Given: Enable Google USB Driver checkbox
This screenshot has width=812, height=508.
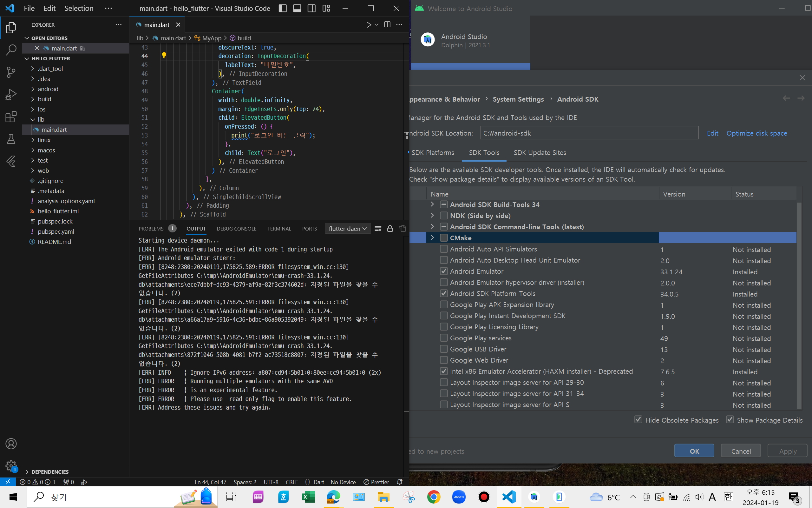Looking at the screenshot, I should click(x=443, y=349).
